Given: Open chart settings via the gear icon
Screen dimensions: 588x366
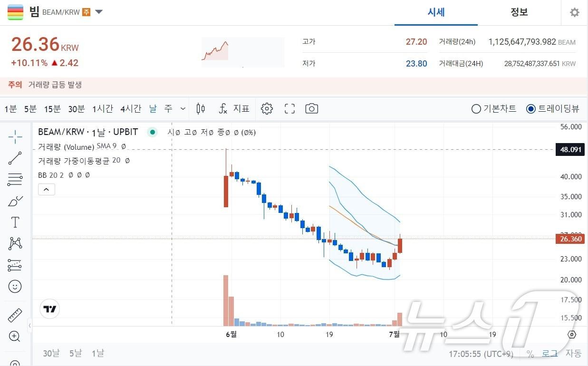Looking at the screenshot, I should point(267,108).
